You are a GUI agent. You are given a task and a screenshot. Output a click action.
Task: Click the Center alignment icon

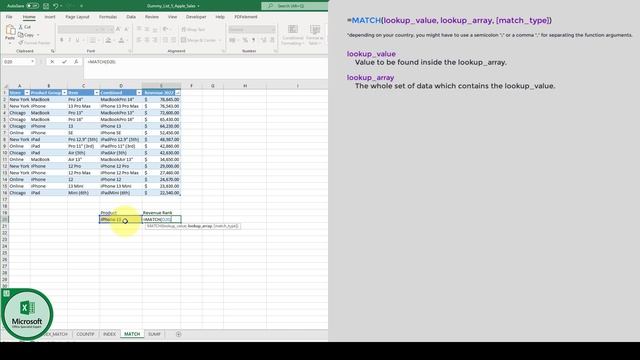147,40
